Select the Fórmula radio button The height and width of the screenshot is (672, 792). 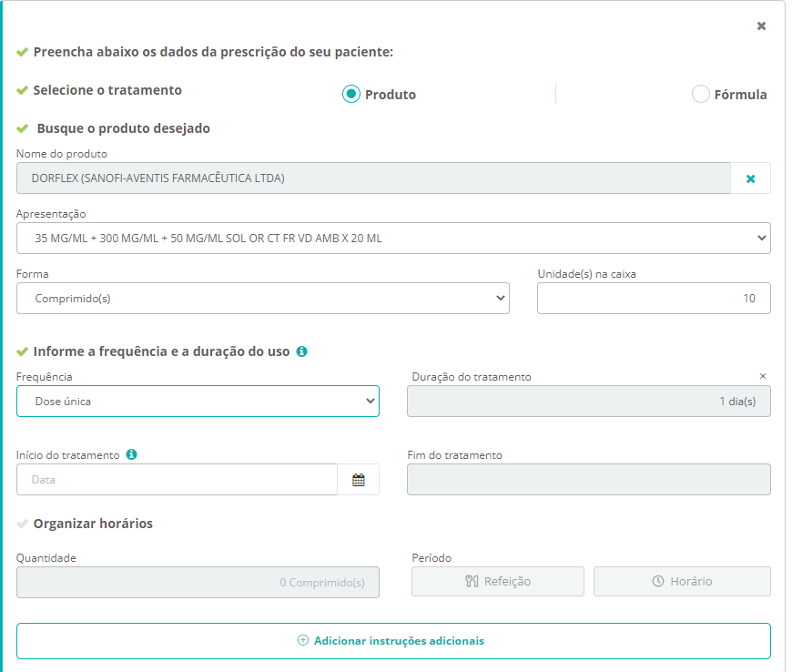pos(700,94)
